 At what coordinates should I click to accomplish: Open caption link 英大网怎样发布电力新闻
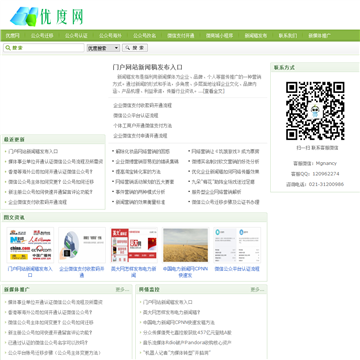pyautogui.click(x=134, y=272)
